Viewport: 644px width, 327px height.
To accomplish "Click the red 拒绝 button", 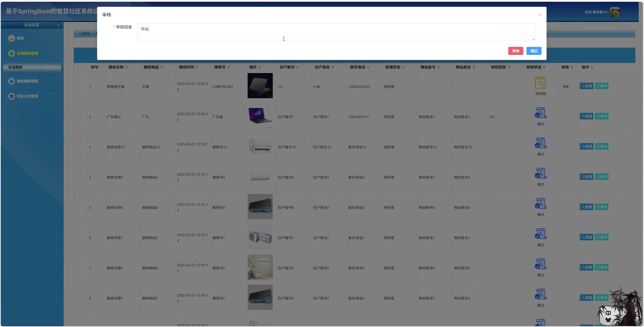I will (x=515, y=51).
